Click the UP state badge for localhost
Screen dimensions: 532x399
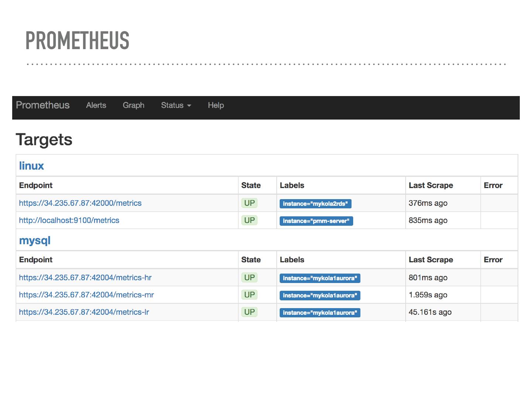pos(249,221)
